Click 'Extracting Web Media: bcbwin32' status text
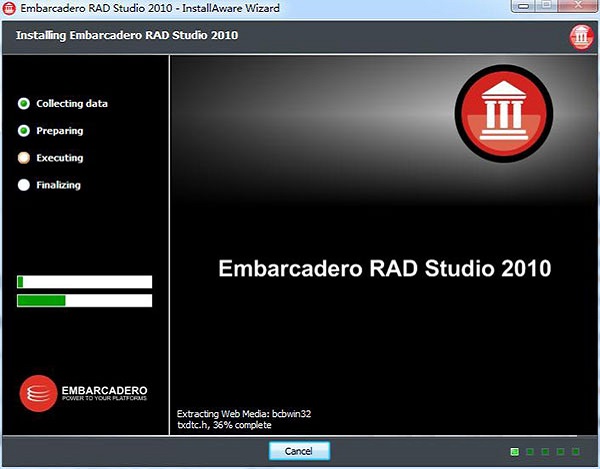The height and width of the screenshot is (469, 600). pos(244,414)
